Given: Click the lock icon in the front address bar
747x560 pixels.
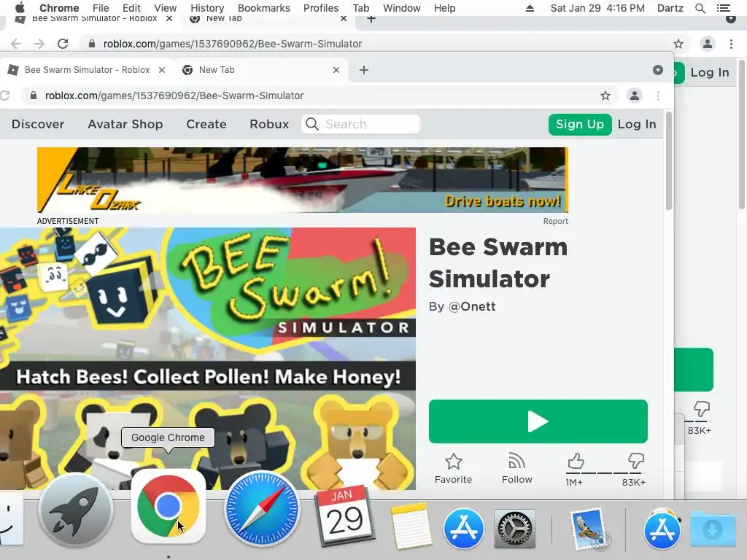Looking at the screenshot, I should click(x=34, y=96).
